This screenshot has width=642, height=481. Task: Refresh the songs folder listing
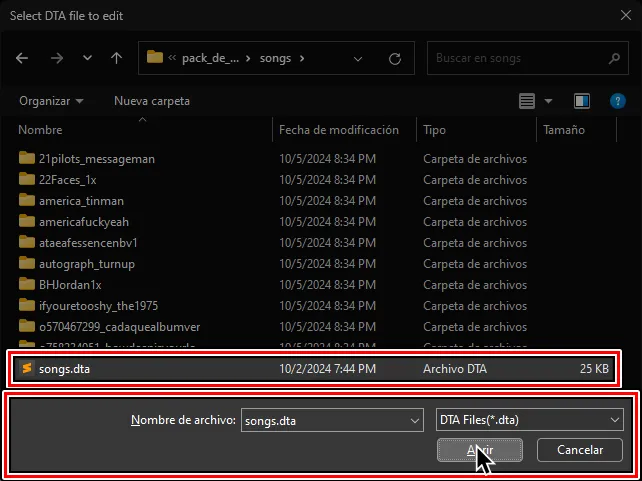(395, 59)
